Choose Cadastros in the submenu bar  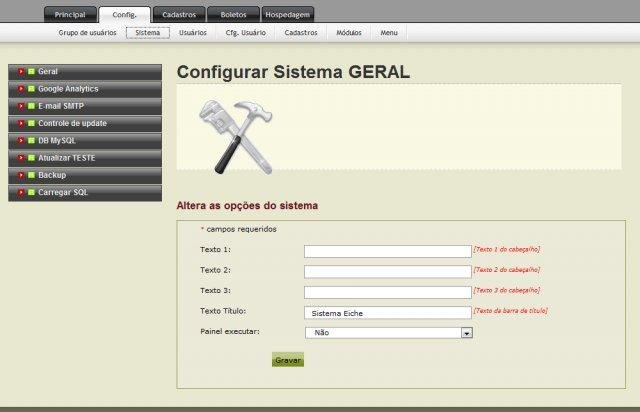coord(301,33)
